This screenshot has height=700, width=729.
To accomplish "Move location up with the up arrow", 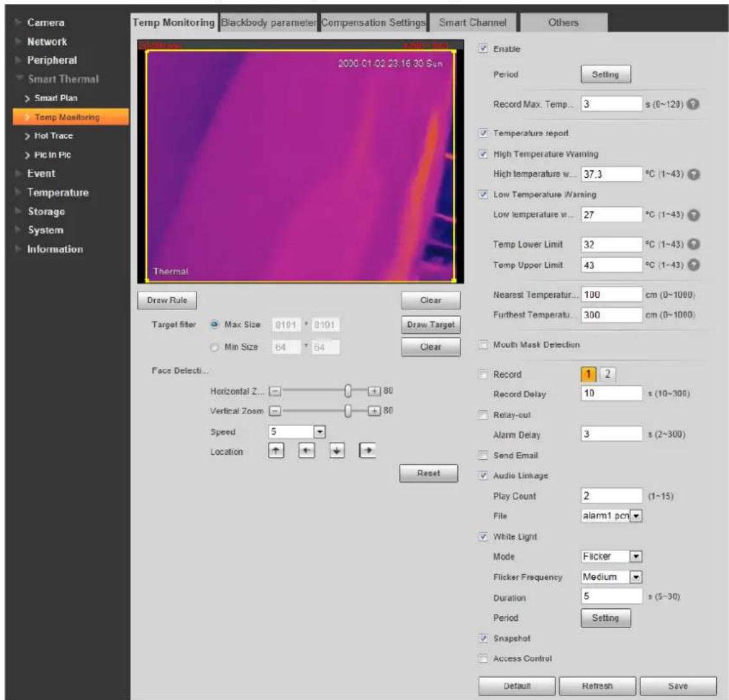I will 276,450.
